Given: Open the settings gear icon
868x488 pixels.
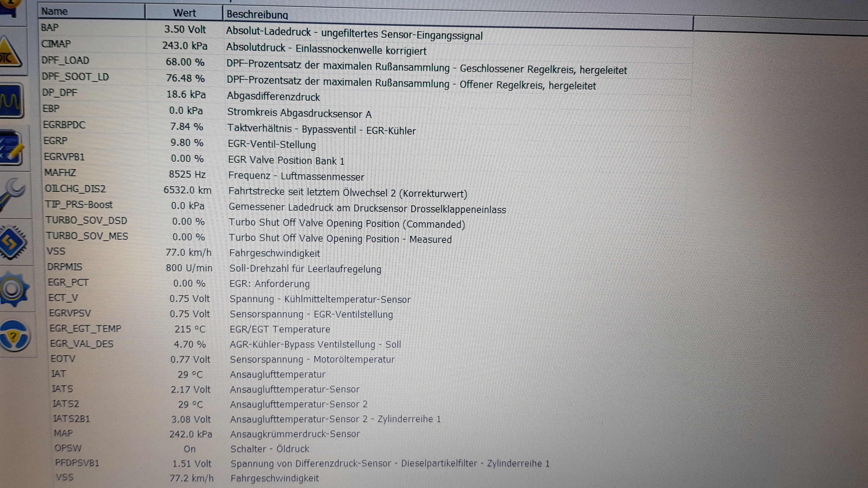Looking at the screenshot, I should tap(14, 290).
